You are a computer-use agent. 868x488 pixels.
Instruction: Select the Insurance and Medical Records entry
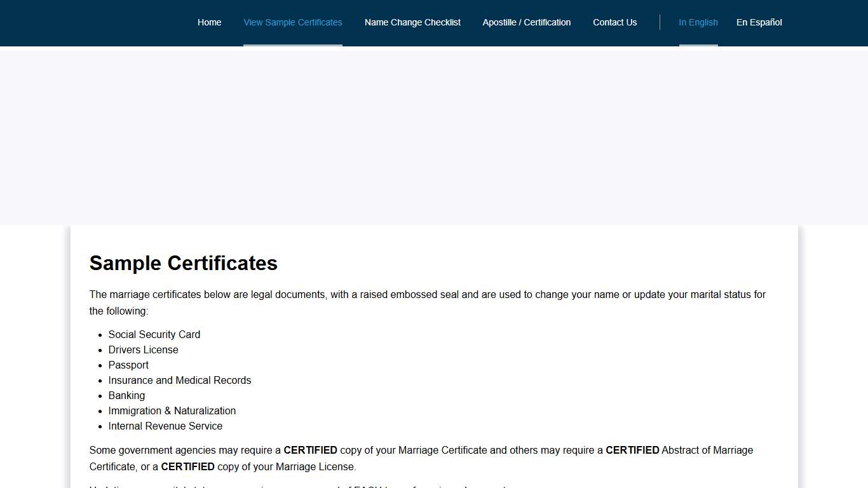pyautogui.click(x=180, y=380)
